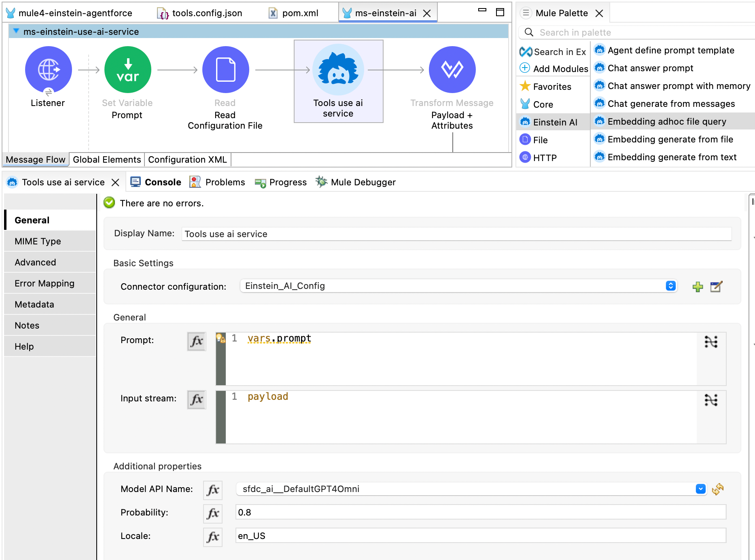
Task: Open the pom.xml editor tab
Action: (x=294, y=13)
